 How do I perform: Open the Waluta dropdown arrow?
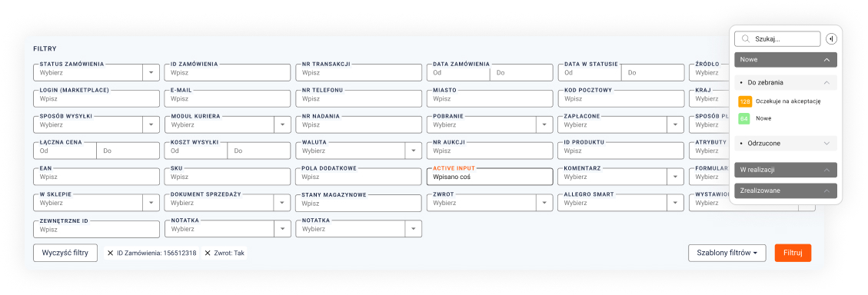[413, 151]
